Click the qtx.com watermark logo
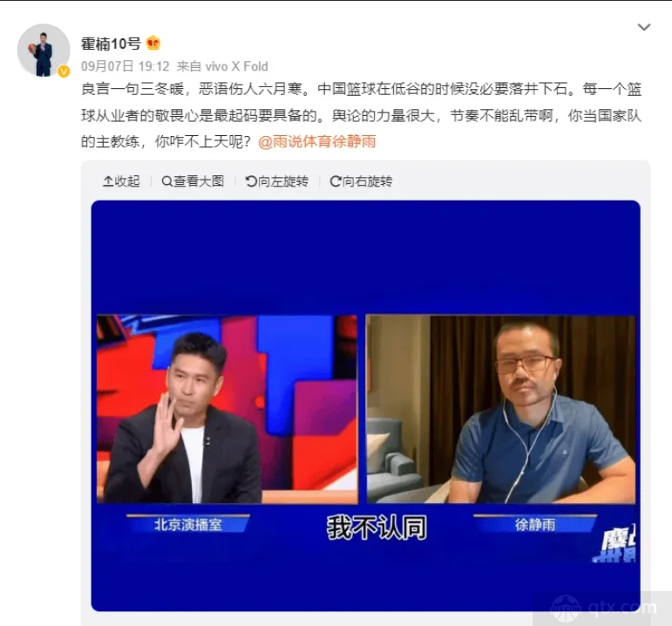The image size is (672, 626). point(602,608)
